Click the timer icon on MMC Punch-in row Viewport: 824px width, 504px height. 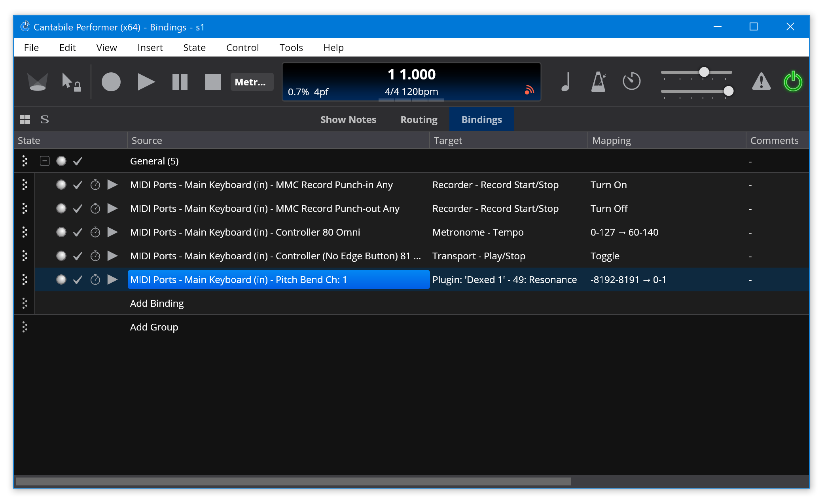(95, 185)
